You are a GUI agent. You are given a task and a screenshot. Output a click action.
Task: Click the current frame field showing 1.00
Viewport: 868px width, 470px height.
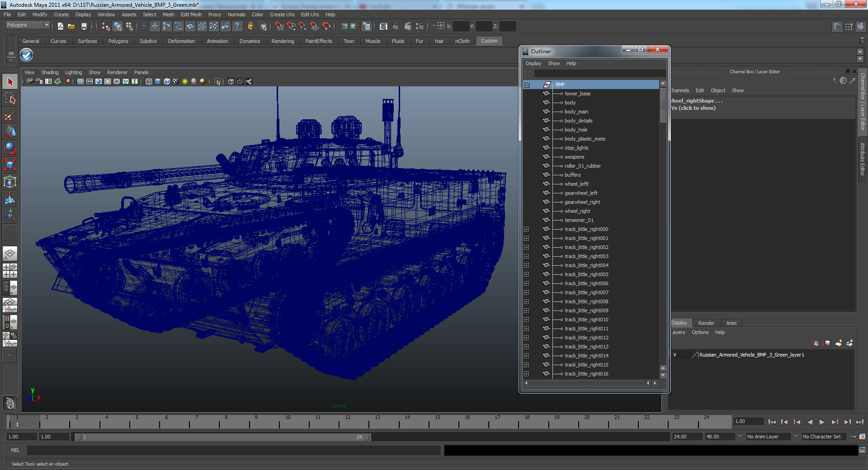[x=749, y=421]
